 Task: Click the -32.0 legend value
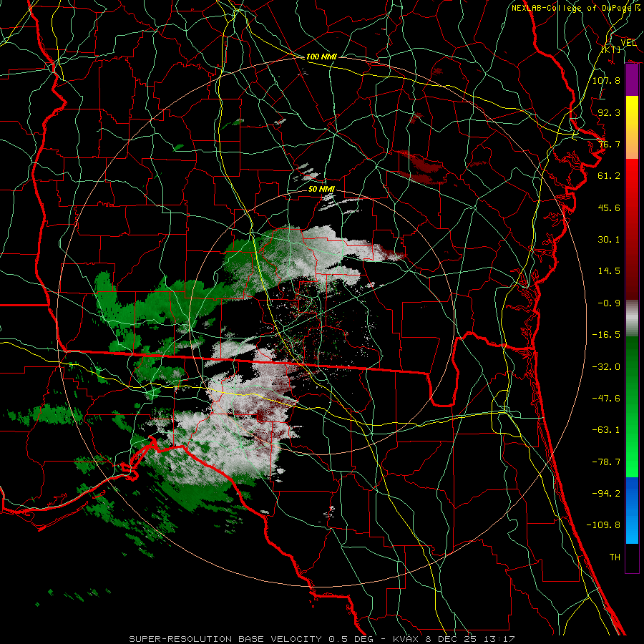[x=606, y=367]
